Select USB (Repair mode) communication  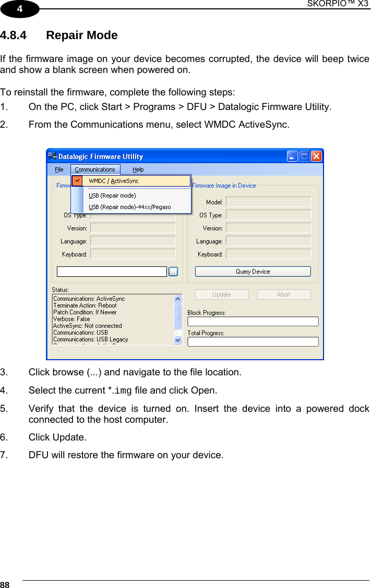pos(112,195)
